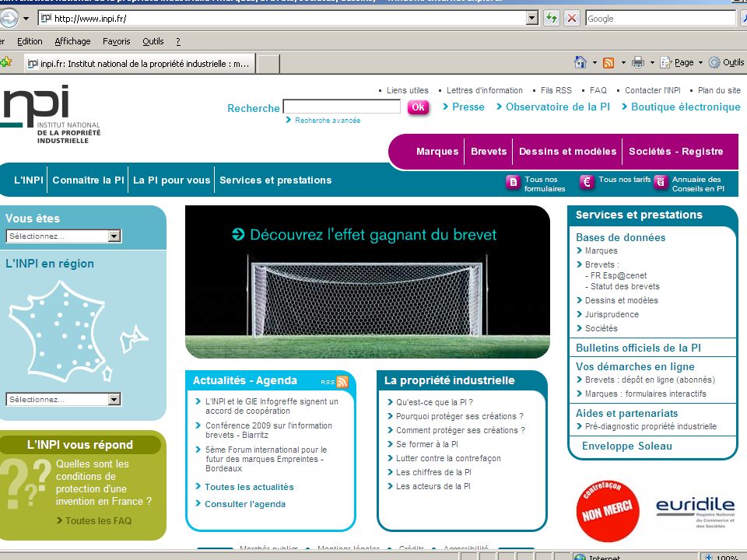
Task: Select the Dessins et modèles tab
Action: [567, 152]
